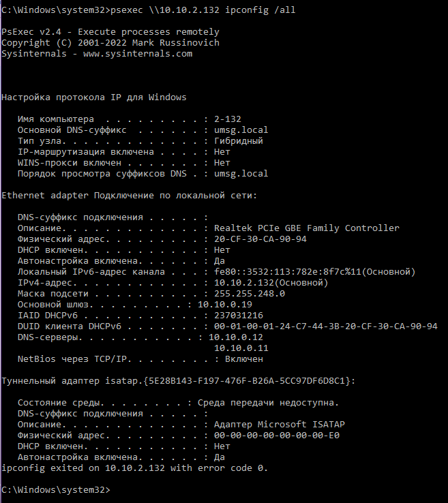Click the physical address 20-CF-30-CA-90-94
The image size is (448, 503).
coord(260,239)
